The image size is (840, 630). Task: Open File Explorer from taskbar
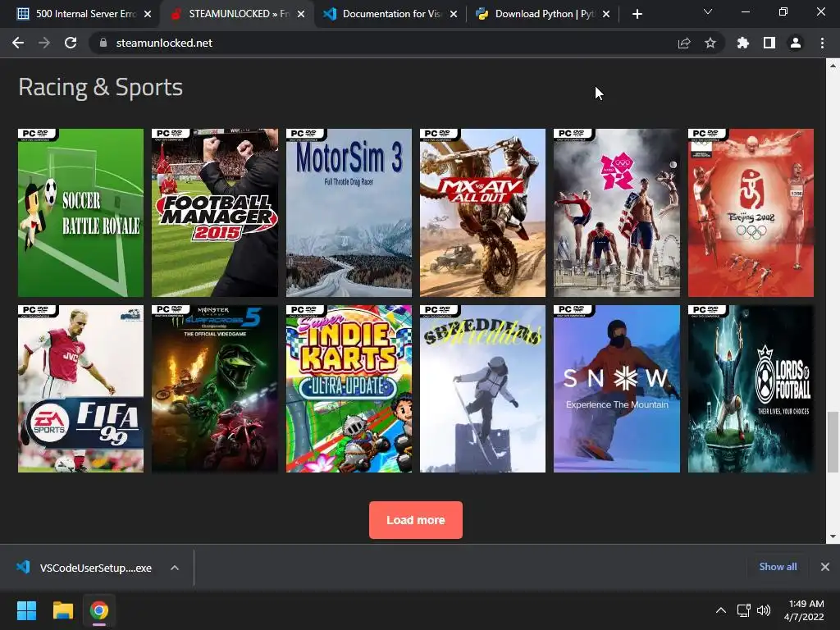(62, 610)
